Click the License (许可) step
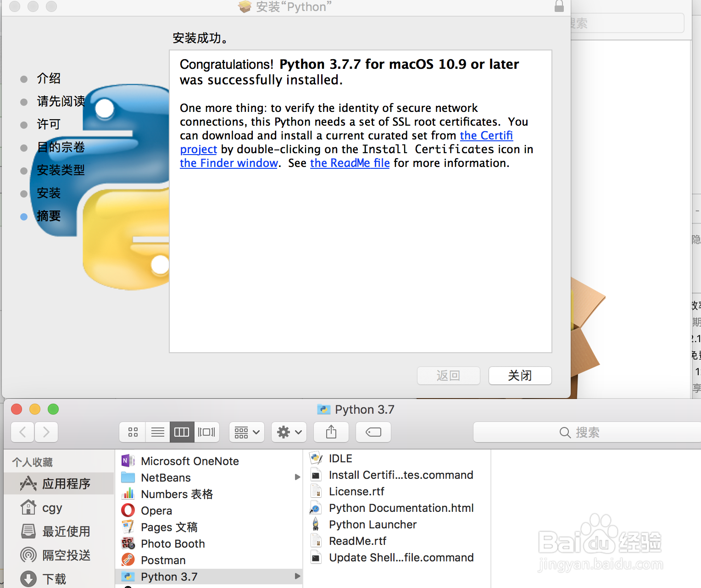701x588 pixels. click(49, 124)
